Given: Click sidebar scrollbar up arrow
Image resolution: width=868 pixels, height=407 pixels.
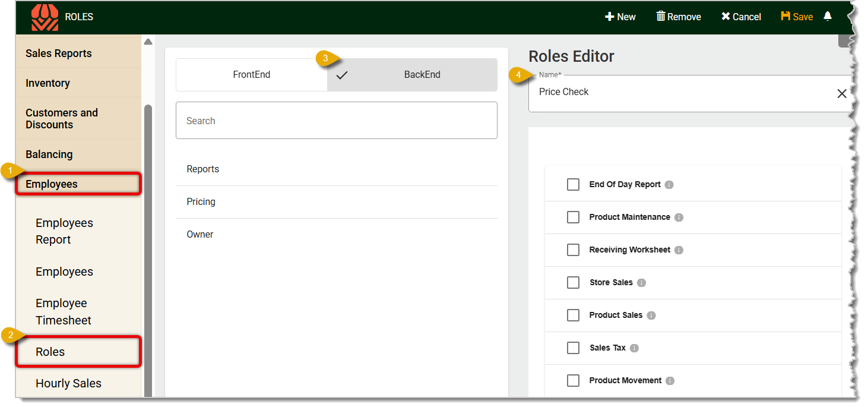Looking at the screenshot, I should coord(148,42).
